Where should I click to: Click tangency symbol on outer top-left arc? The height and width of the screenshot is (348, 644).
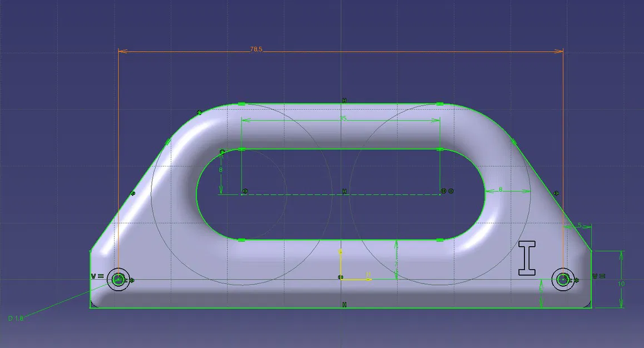199,112
